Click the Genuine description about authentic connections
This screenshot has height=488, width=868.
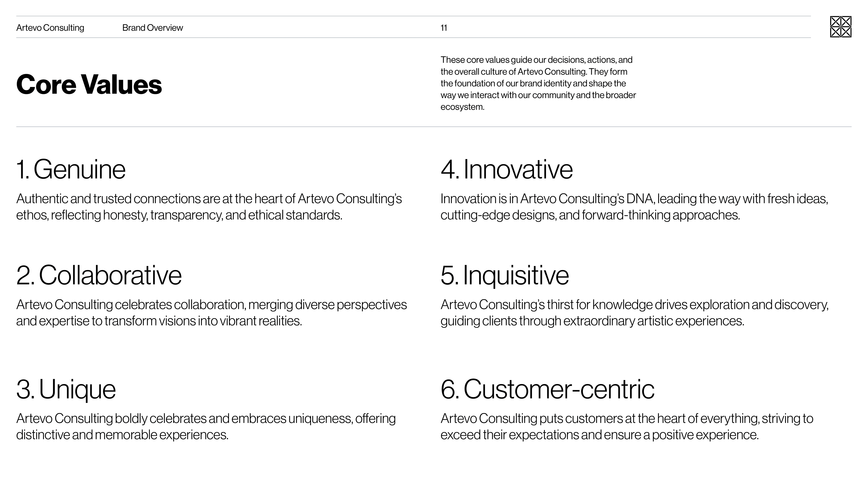click(209, 207)
